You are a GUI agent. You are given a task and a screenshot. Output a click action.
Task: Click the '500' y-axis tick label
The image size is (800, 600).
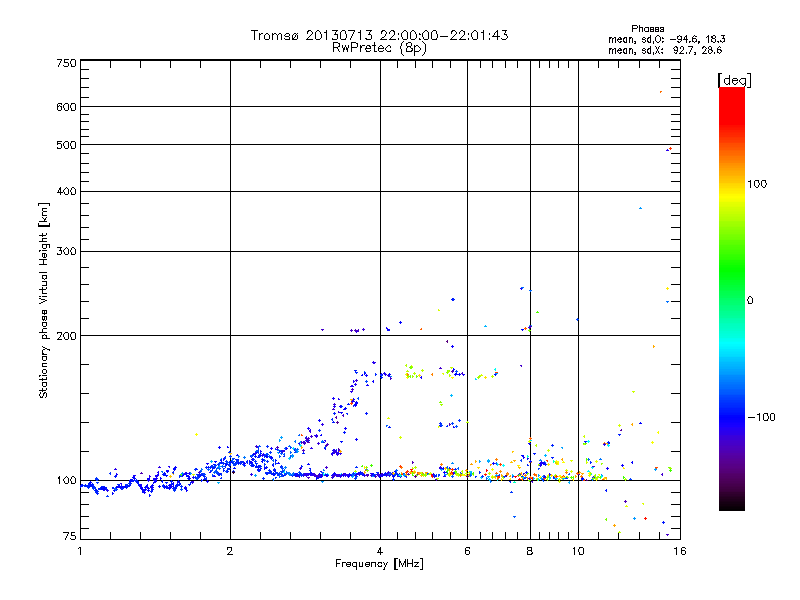click(67, 145)
